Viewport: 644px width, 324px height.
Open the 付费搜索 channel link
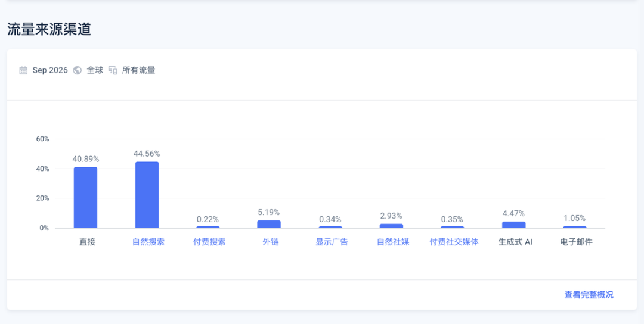[x=209, y=242]
